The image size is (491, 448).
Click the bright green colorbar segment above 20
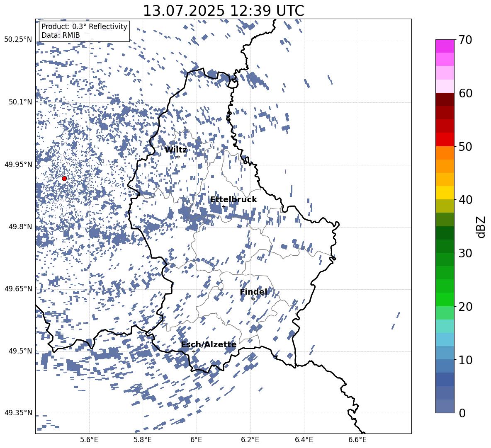click(445, 299)
